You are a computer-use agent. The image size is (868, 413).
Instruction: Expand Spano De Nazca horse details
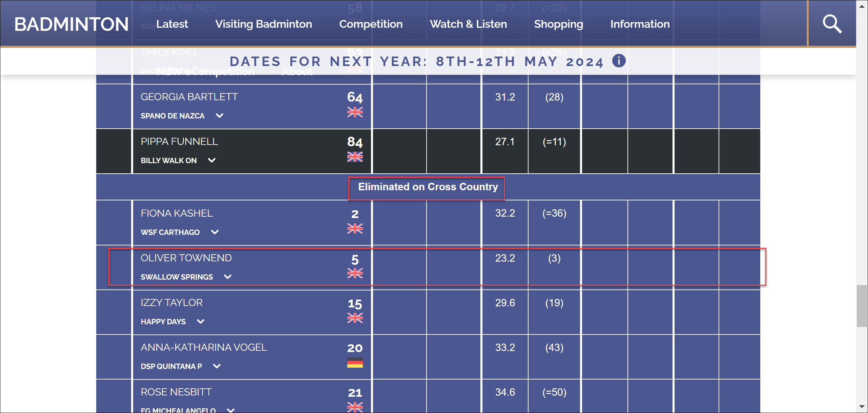coord(220,116)
